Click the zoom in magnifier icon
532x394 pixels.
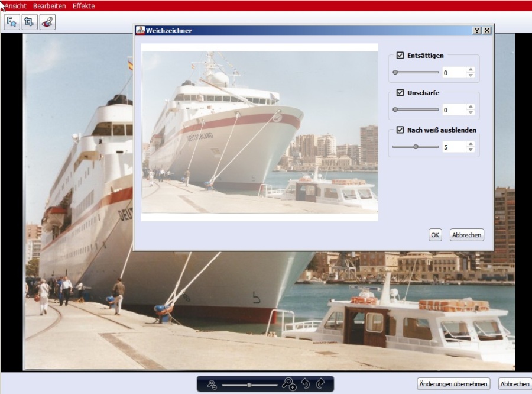pyautogui.click(x=289, y=384)
